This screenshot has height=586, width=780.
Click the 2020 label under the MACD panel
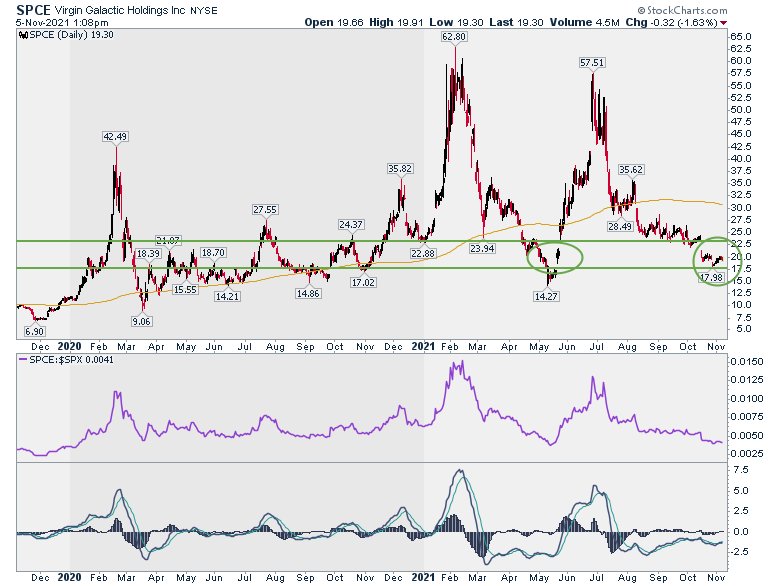pyautogui.click(x=69, y=578)
